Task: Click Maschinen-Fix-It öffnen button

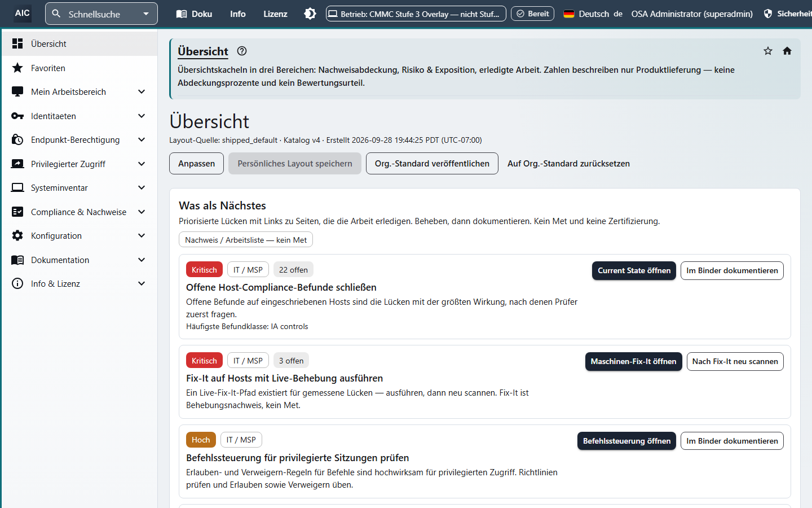Action: coord(633,361)
